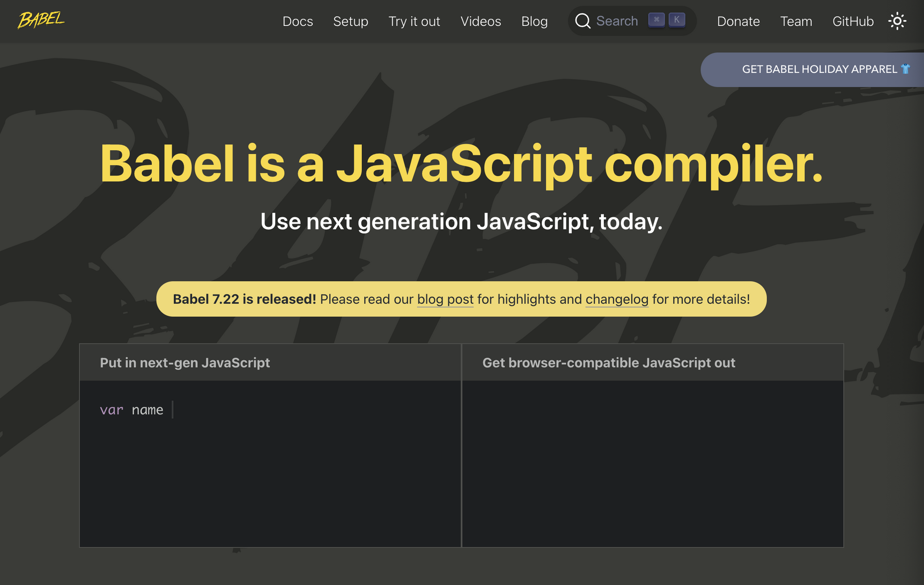Click the Donate link
This screenshot has width=924, height=585.
pyautogui.click(x=738, y=21)
